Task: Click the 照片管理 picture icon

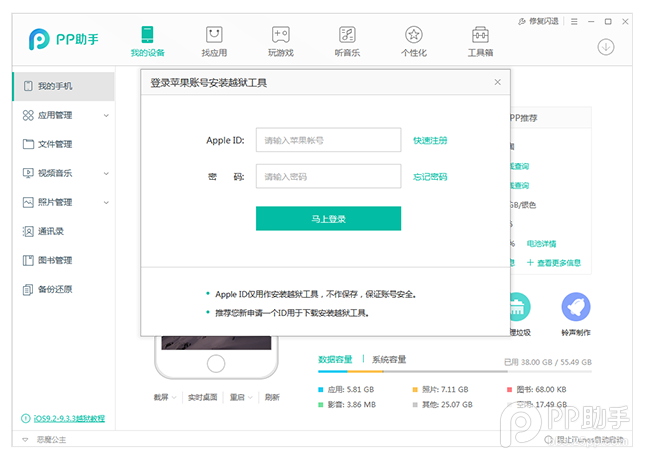Action: click(28, 202)
